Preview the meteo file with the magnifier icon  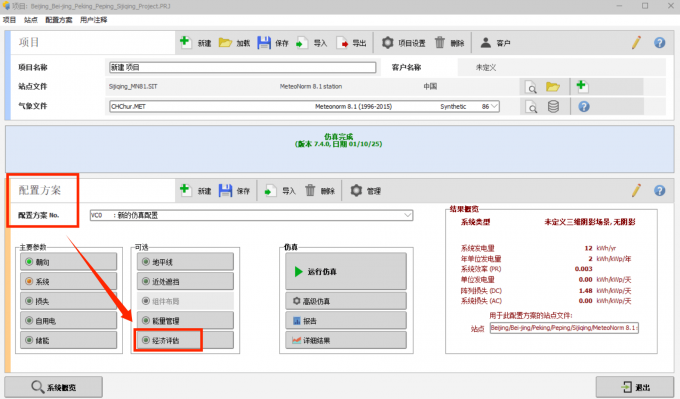pos(531,106)
